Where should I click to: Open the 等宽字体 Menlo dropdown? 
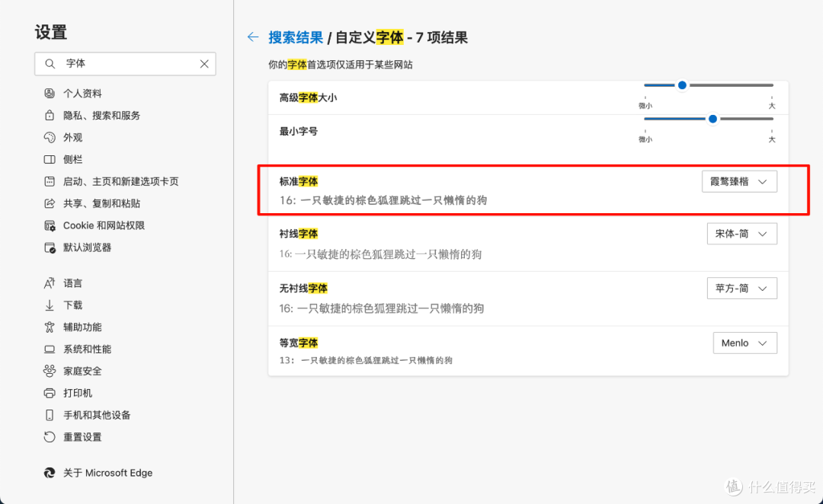tap(745, 343)
